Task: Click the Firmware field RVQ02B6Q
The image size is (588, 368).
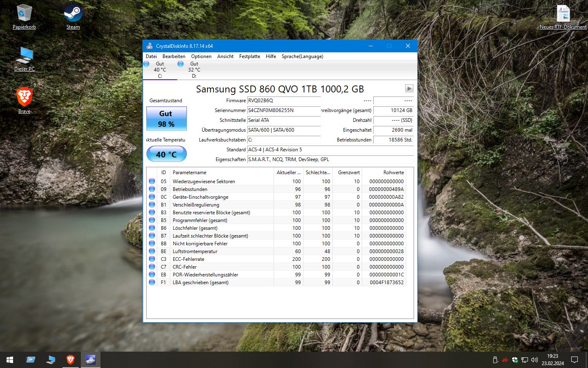Action: click(x=284, y=101)
